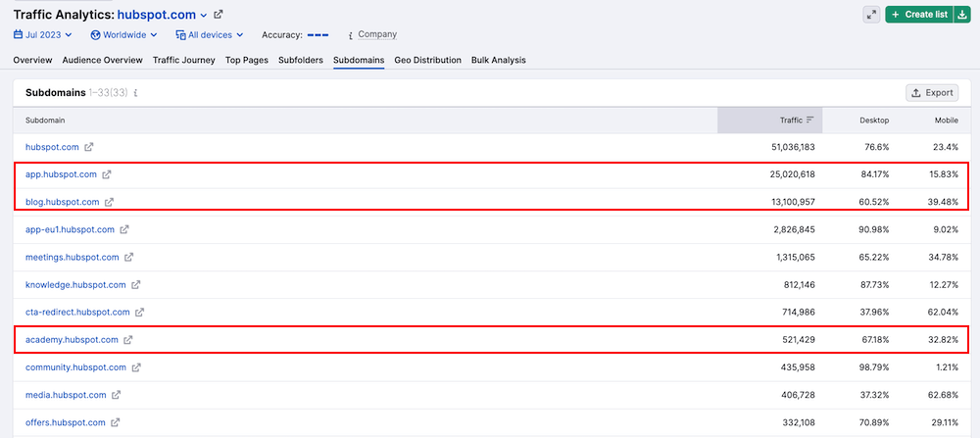Image resolution: width=980 pixels, height=438 pixels.
Task: Open external link icon for media.hubspot.com
Action: click(117, 395)
